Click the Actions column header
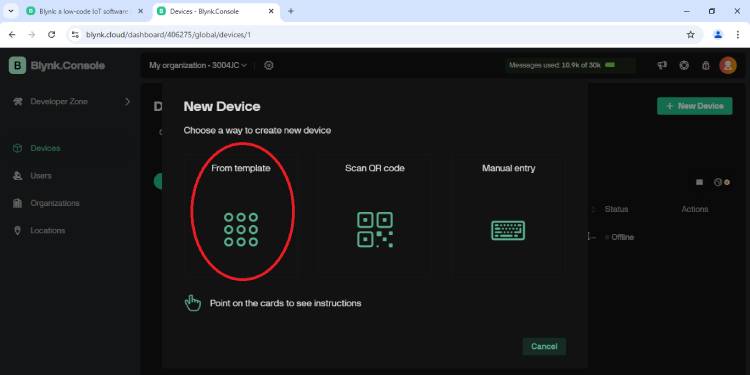 point(695,209)
